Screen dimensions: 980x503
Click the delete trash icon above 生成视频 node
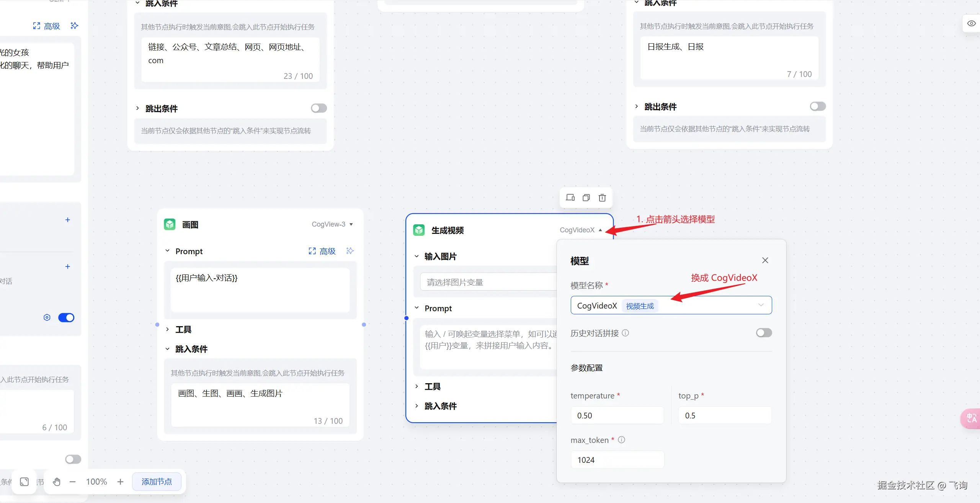pos(602,198)
